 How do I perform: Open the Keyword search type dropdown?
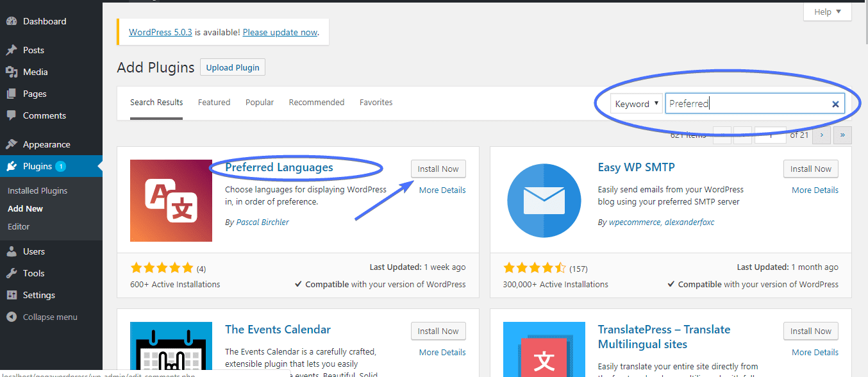pos(637,104)
